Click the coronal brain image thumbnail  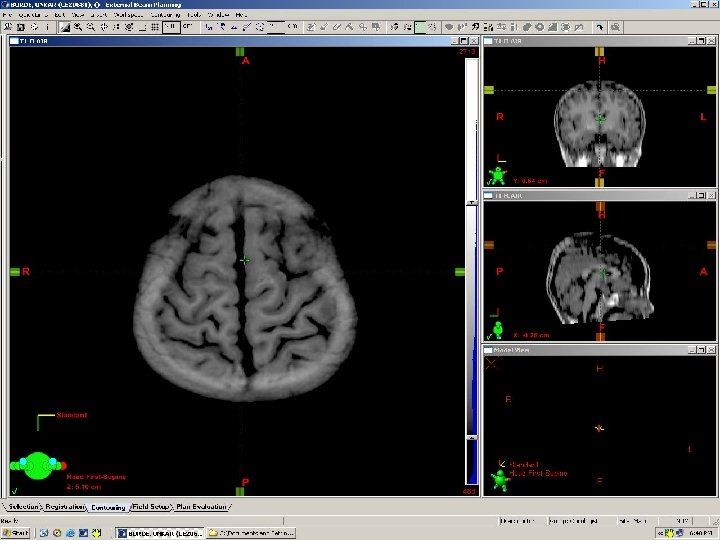pyautogui.click(x=600, y=123)
